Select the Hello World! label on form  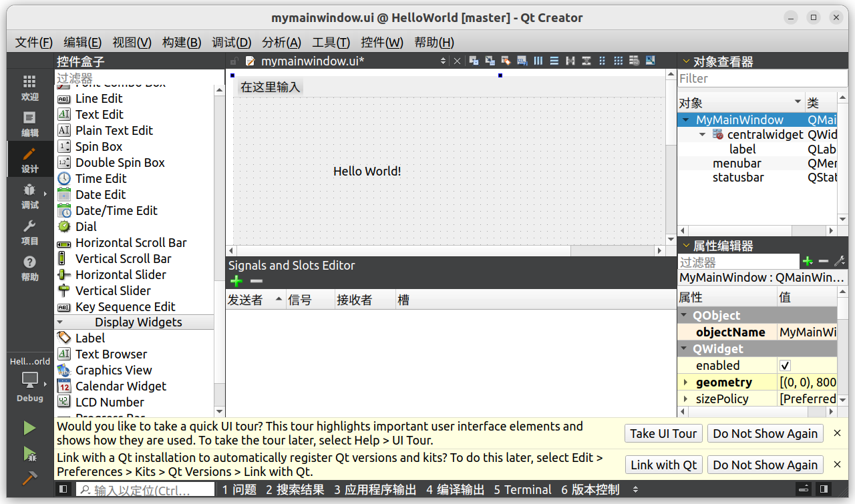coord(367,171)
